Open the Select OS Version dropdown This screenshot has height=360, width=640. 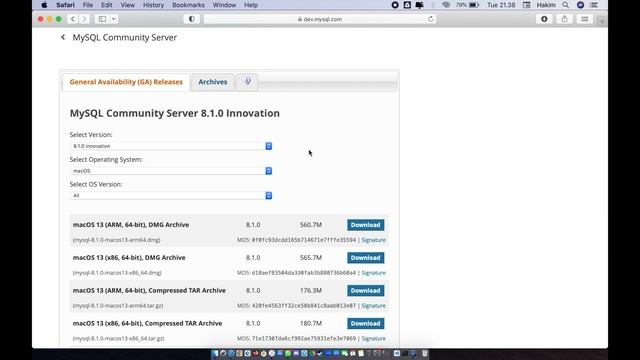(171, 196)
